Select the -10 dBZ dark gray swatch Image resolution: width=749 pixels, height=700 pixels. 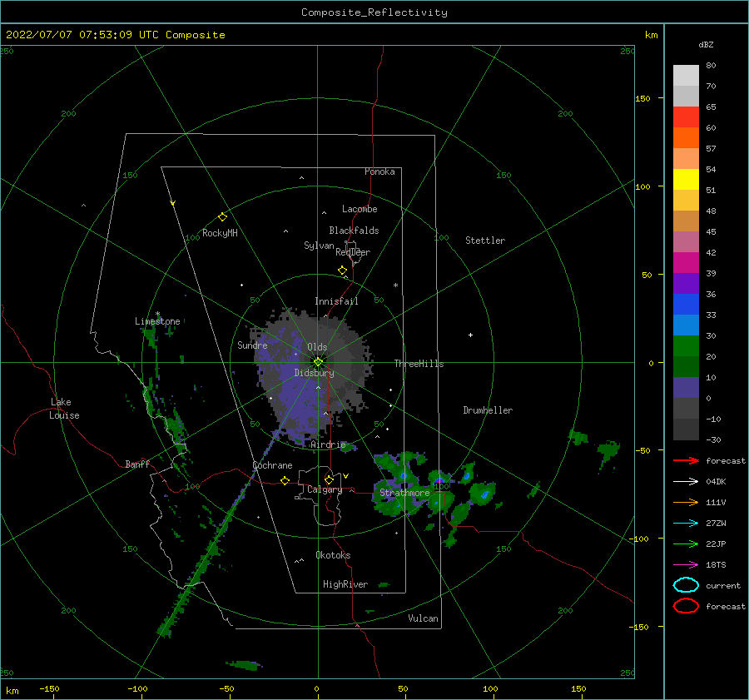click(x=686, y=429)
